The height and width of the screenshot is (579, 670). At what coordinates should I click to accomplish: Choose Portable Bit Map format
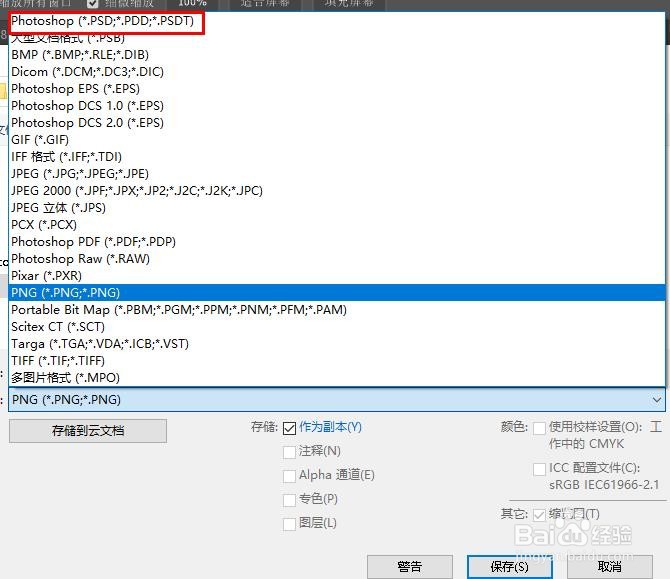(337, 310)
